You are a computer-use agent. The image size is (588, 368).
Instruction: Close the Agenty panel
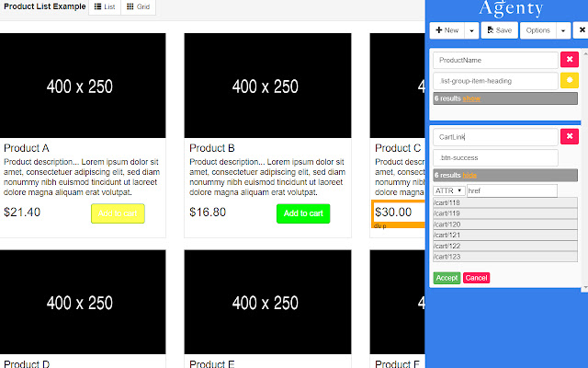click(582, 30)
